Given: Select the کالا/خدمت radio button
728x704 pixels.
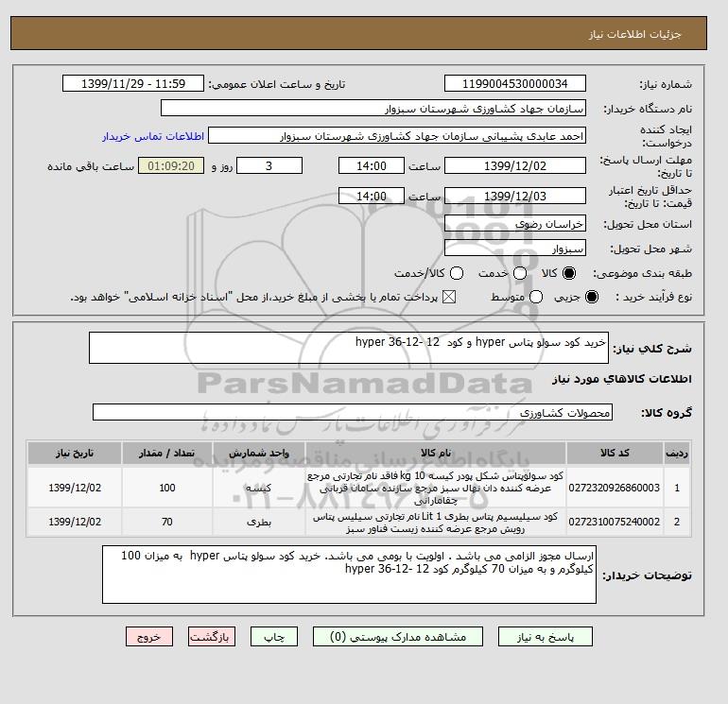Looking at the screenshot, I should (x=457, y=273).
